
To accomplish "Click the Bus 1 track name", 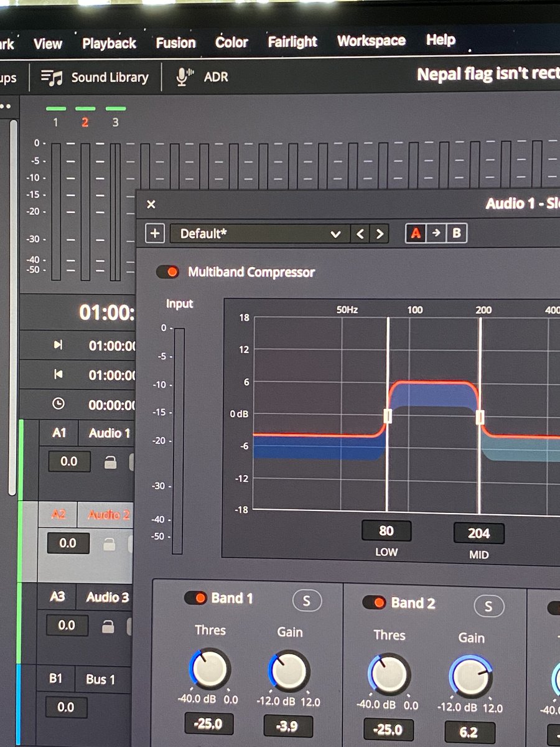I will point(101,679).
